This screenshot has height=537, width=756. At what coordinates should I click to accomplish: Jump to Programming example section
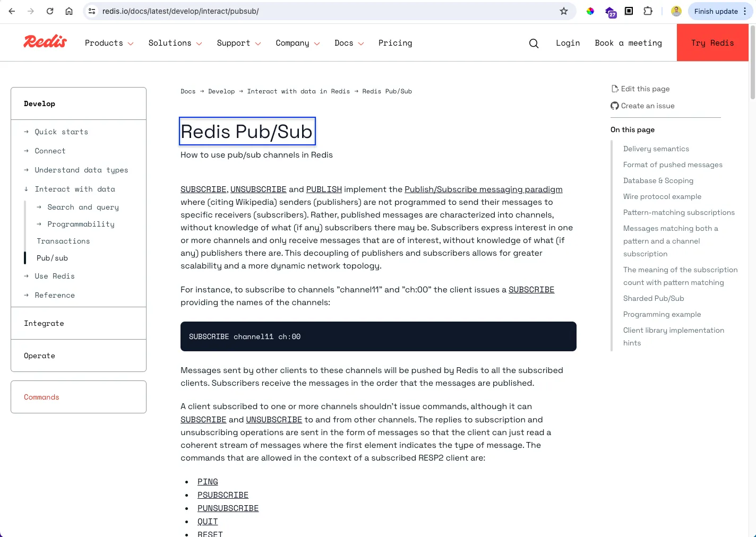tap(662, 314)
